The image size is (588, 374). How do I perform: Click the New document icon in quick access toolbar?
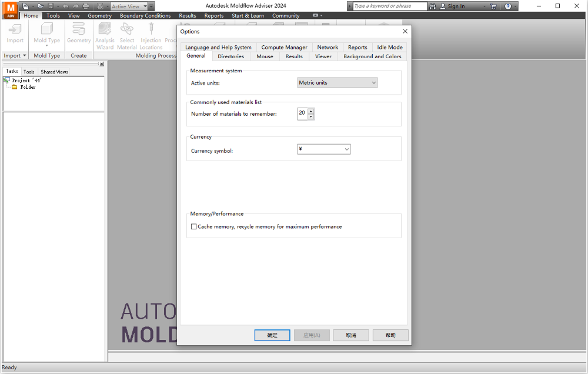pos(25,6)
